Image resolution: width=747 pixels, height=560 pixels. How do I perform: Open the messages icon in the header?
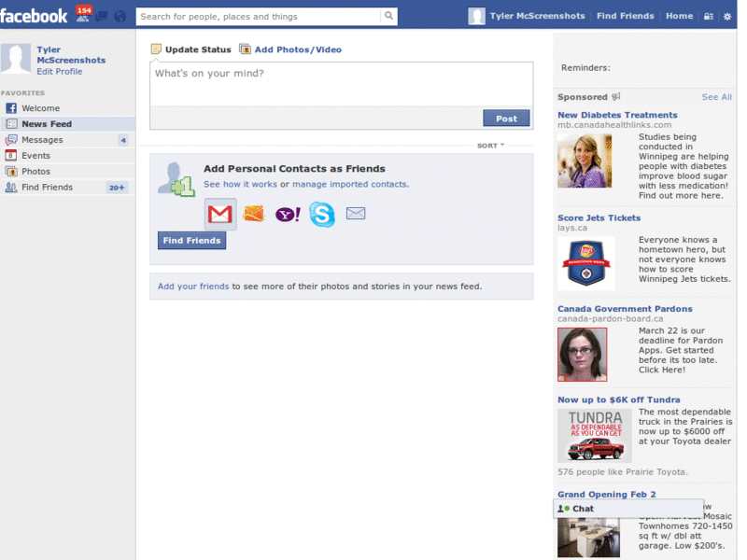click(102, 17)
